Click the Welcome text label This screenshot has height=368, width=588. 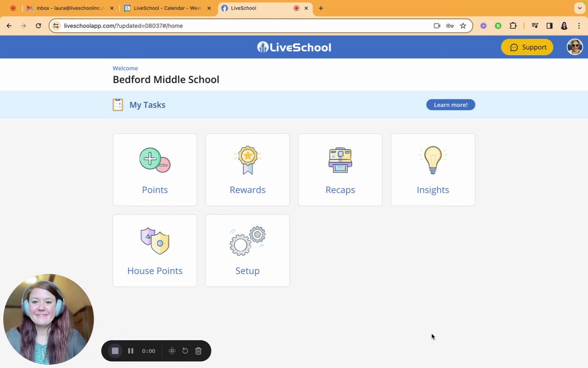[x=125, y=68]
